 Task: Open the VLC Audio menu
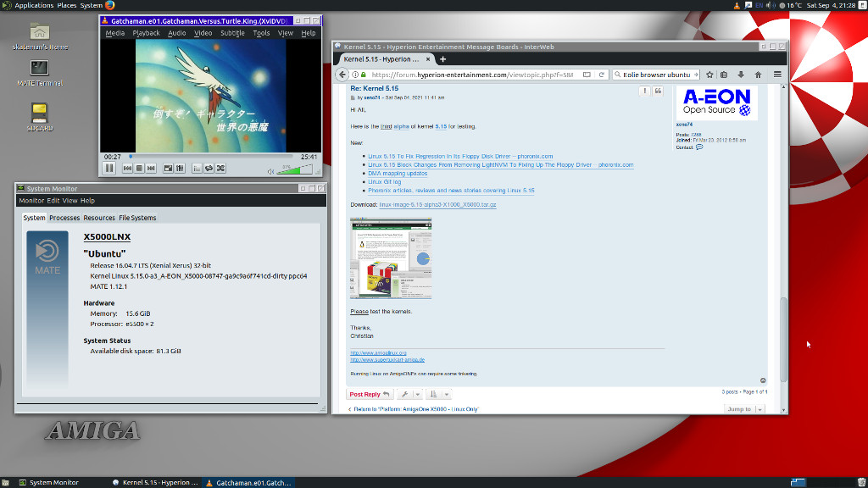(176, 33)
